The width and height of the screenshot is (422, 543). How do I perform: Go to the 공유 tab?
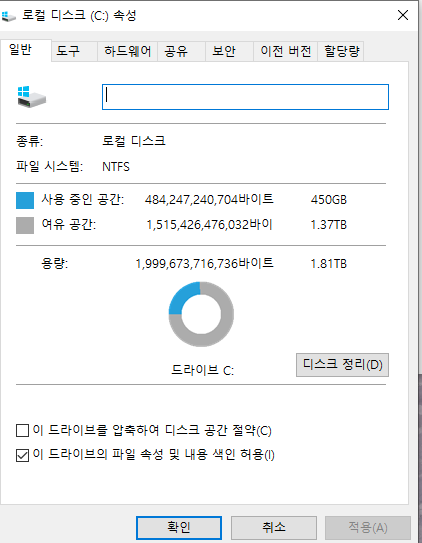click(181, 52)
